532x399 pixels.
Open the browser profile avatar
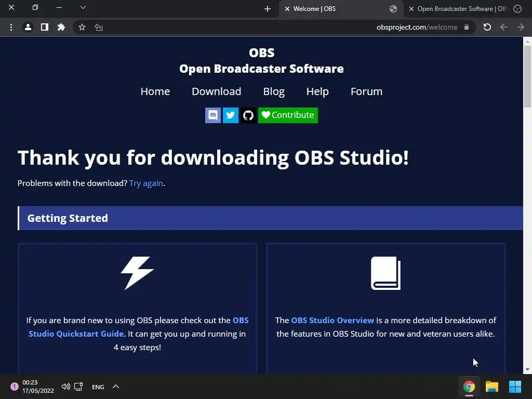point(28,27)
